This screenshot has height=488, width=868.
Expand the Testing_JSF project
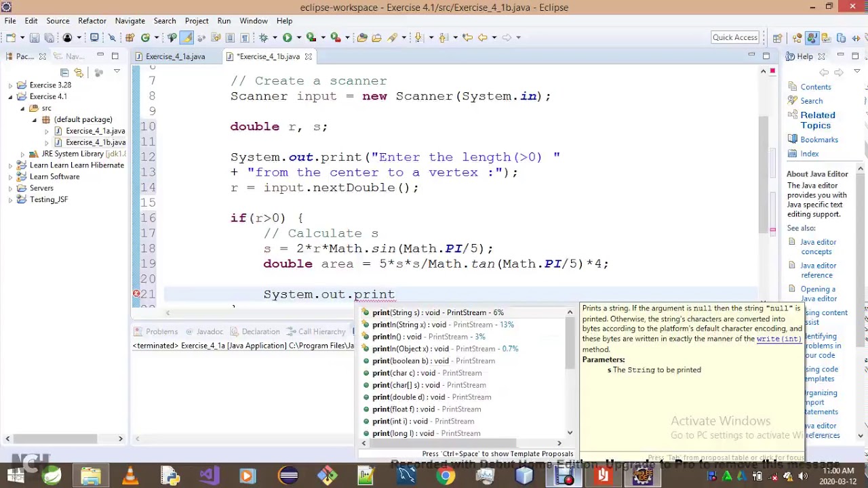[10, 200]
